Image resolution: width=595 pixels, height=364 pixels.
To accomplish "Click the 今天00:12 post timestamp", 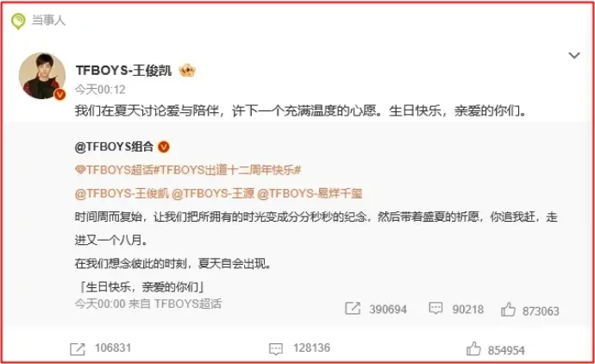I will click(x=100, y=90).
